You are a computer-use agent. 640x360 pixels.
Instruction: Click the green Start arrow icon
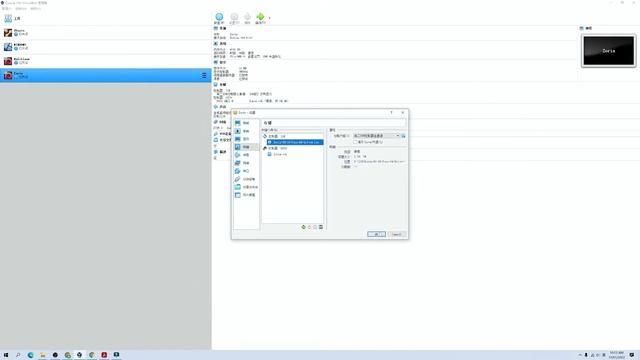click(260, 17)
